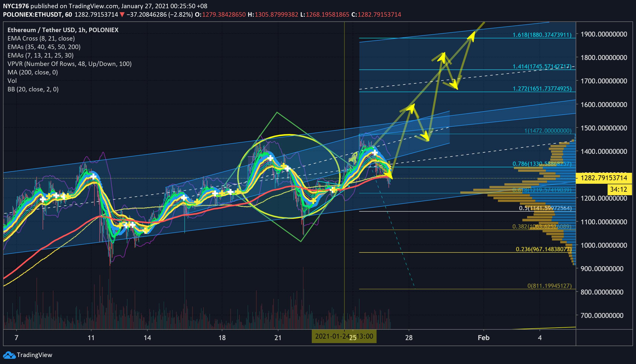Viewport: 636px width, 364px height.
Task: Click the date label 7 on time axis
Action: tap(16, 338)
